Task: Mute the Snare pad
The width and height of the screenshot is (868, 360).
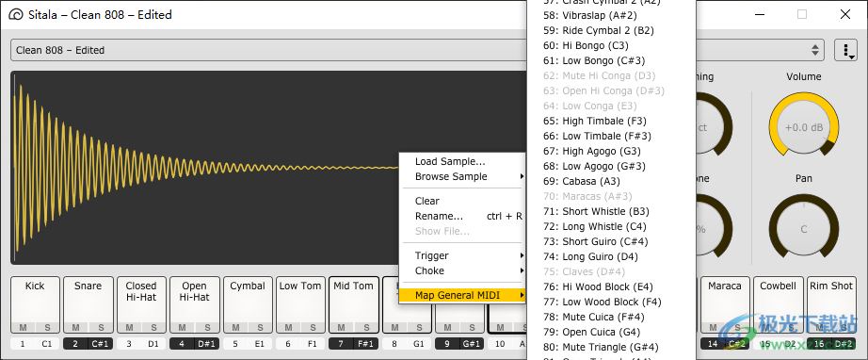Action: [76, 328]
